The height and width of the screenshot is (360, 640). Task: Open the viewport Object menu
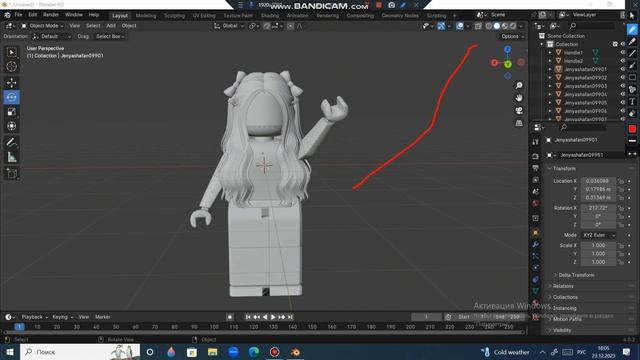tap(129, 26)
